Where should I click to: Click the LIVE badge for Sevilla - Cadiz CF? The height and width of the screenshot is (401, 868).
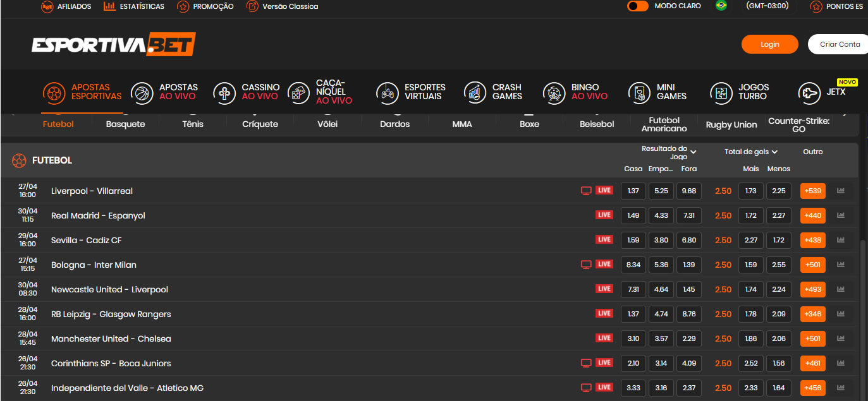(x=604, y=239)
